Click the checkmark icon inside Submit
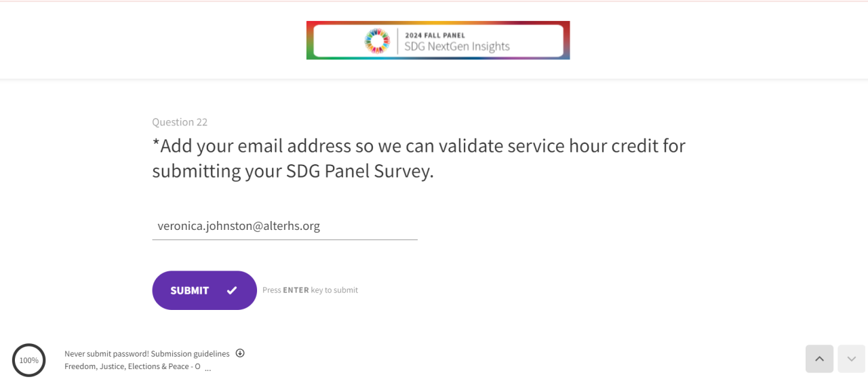This screenshot has width=868, height=390. tap(232, 290)
